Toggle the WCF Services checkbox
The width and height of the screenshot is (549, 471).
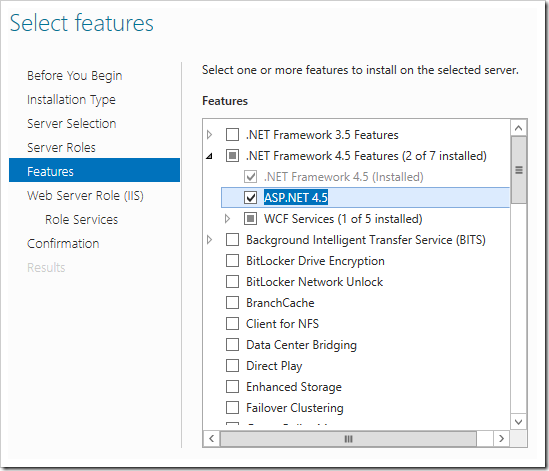tap(251, 219)
